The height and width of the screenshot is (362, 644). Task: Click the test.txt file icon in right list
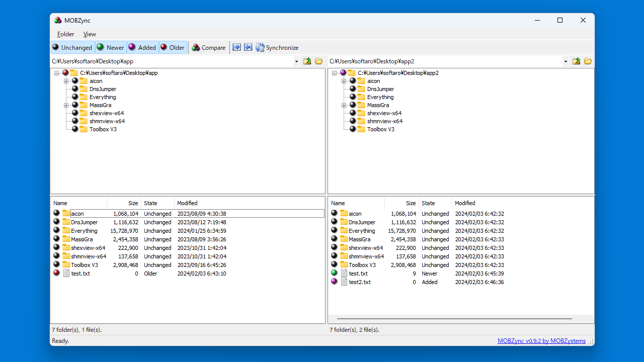point(344,273)
